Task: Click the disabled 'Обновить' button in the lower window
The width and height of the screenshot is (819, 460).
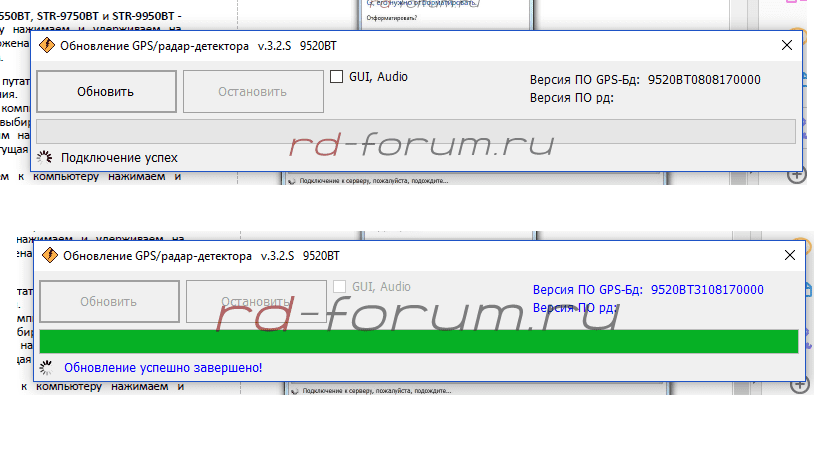Action: pyautogui.click(x=108, y=301)
